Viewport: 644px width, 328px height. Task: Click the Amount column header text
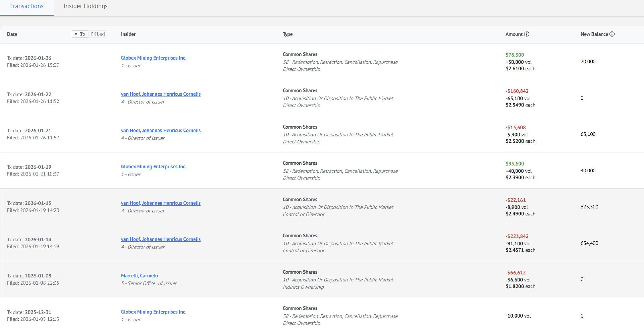point(514,34)
